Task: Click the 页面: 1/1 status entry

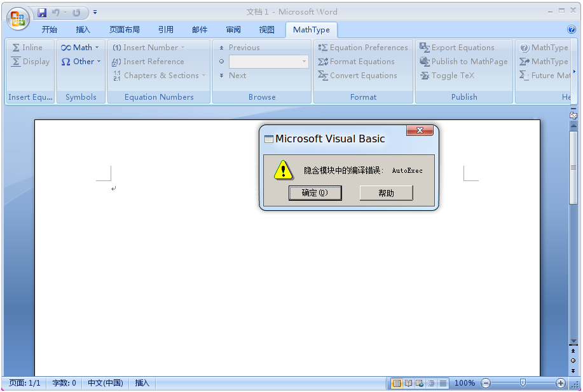Action: tap(25, 382)
